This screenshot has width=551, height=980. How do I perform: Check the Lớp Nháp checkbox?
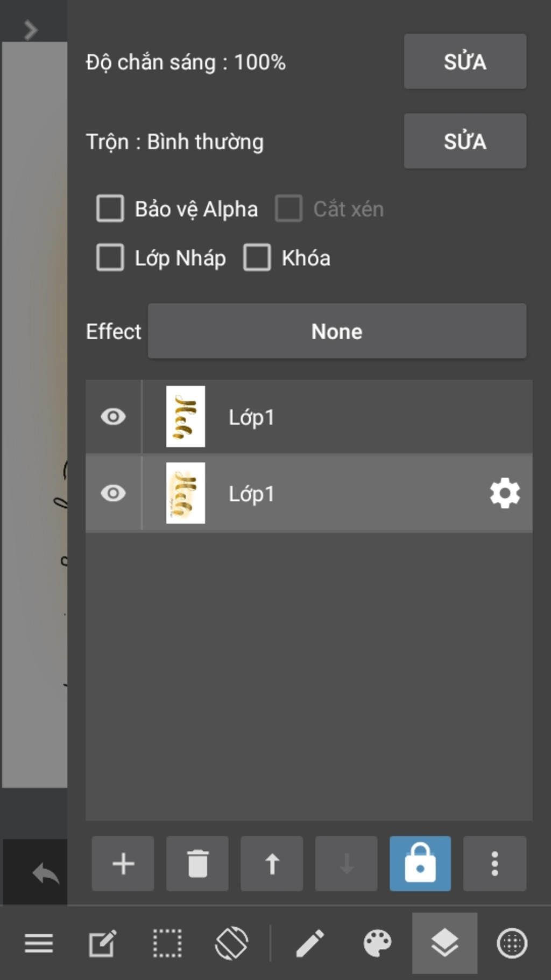point(110,257)
